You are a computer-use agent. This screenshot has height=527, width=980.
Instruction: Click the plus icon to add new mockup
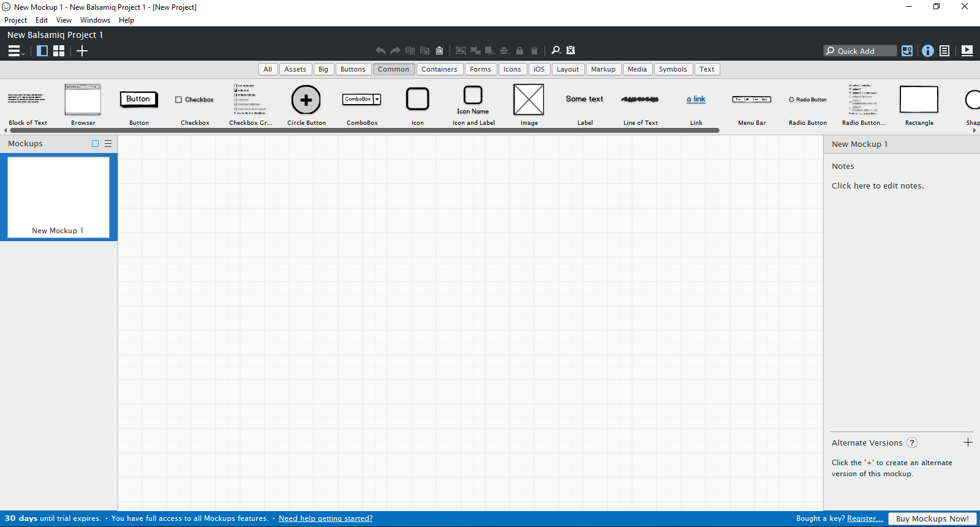tap(82, 51)
